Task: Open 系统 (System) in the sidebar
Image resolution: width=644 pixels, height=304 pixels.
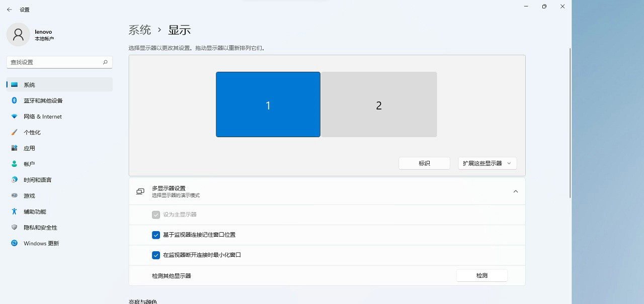Action: [x=29, y=84]
